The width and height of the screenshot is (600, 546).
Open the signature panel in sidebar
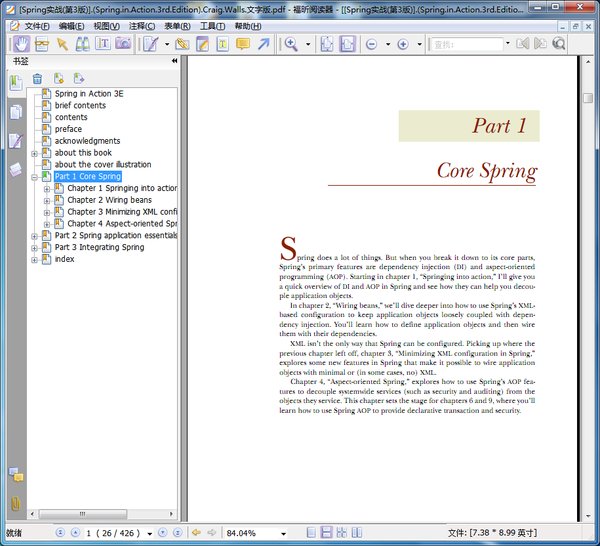coord(16,141)
